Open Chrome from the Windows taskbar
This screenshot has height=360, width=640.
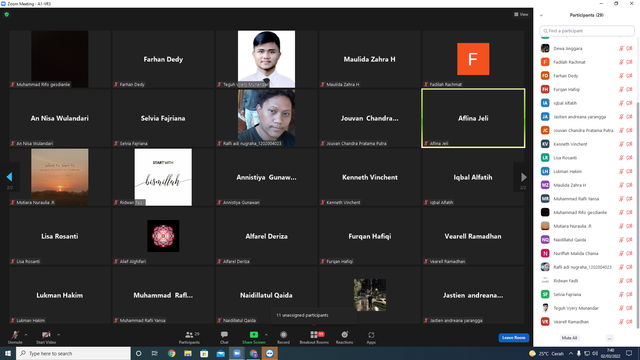[171, 353]
